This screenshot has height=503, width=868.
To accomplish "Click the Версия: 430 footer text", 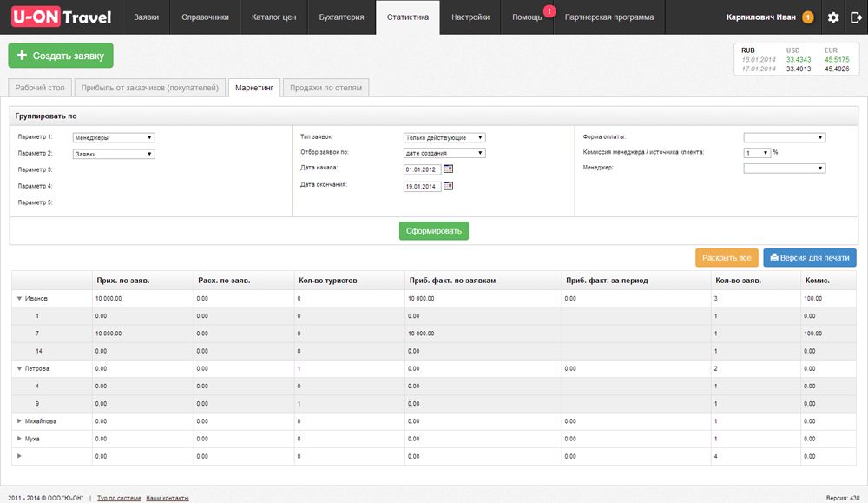I will [x=843, y=498].
